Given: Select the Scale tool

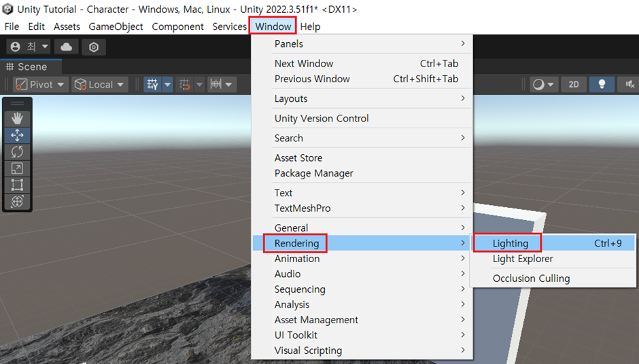Looking at the screenshot, I should click(17, 168).
